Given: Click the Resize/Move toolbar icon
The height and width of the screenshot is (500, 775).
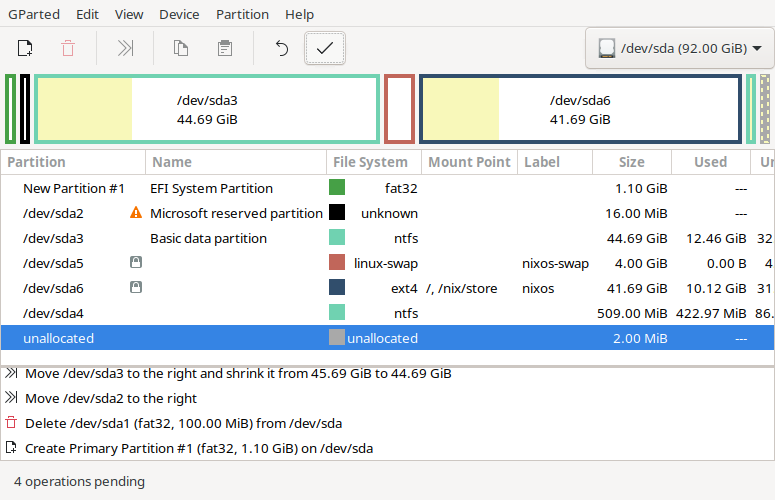Looking at the screenshot, I should [x=125, y=48].
